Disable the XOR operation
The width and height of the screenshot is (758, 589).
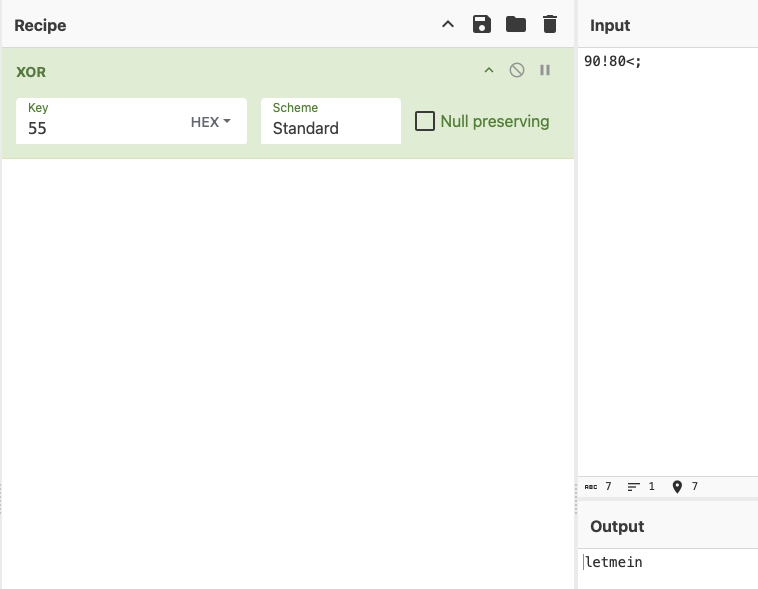pyautogui.click(x=517, y=70)
